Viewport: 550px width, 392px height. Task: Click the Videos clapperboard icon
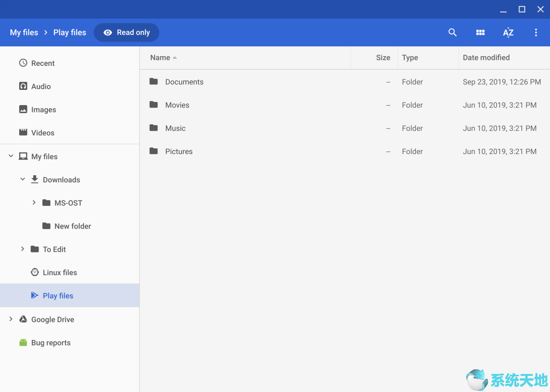click(23, 132)
